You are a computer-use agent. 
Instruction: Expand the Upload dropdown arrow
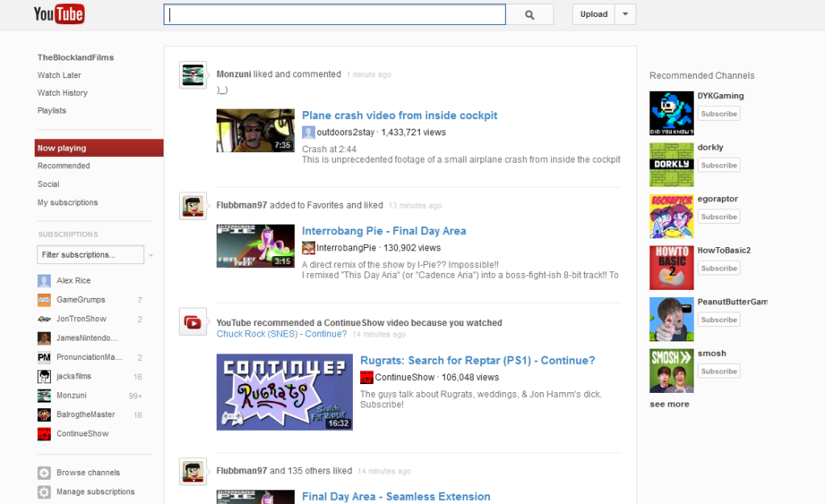[625, 14]
